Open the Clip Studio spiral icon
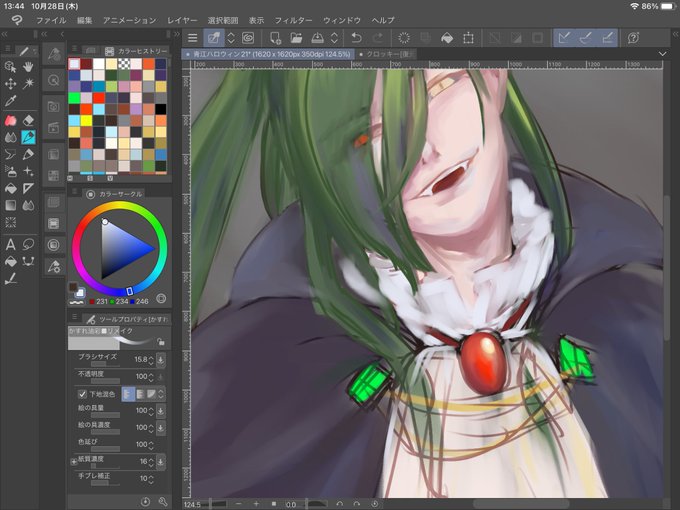 tap(248, 38)
